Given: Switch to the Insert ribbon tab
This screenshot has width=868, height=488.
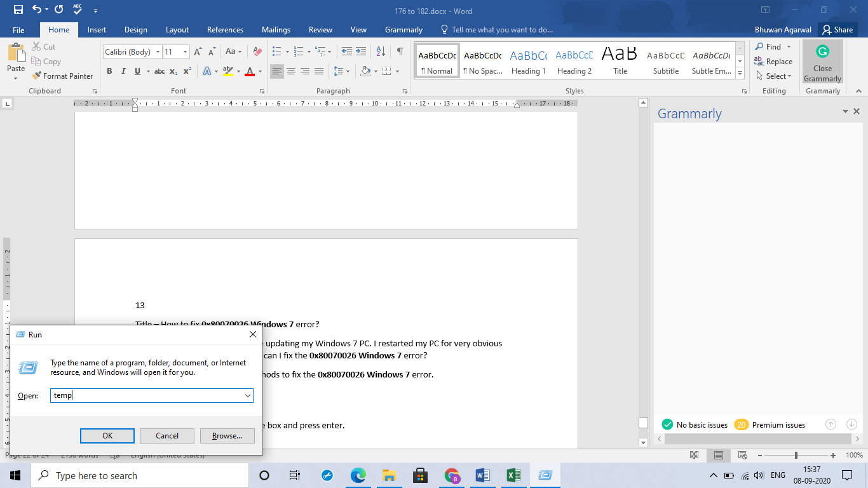Looking at the screenshot, I should coord(97,30).
